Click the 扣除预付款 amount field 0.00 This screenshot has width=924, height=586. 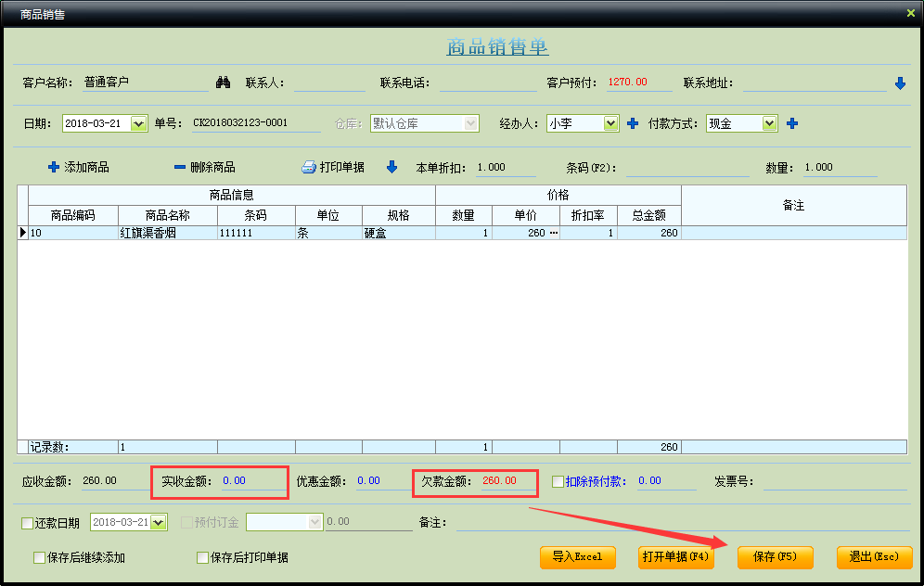click(x=666, y=481)
